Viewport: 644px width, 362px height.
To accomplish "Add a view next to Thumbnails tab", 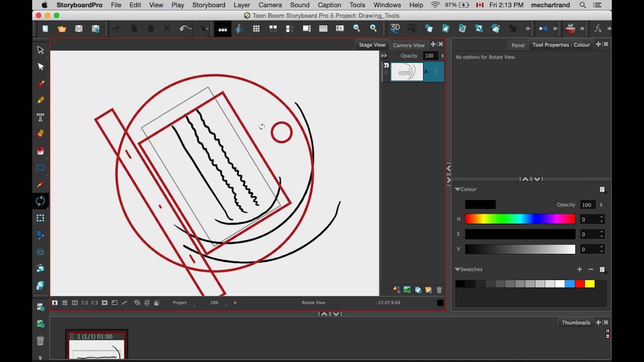I will click(x=599, y=322).
